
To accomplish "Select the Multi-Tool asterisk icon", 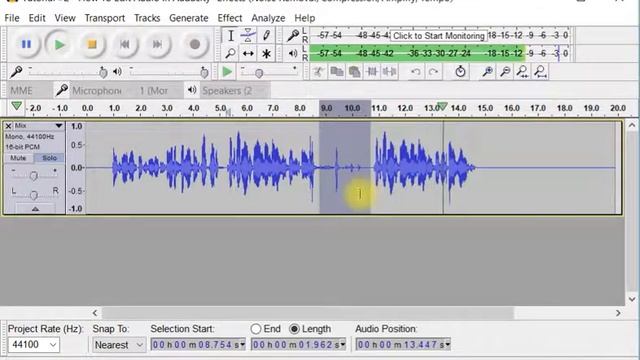I will point(266,53).
